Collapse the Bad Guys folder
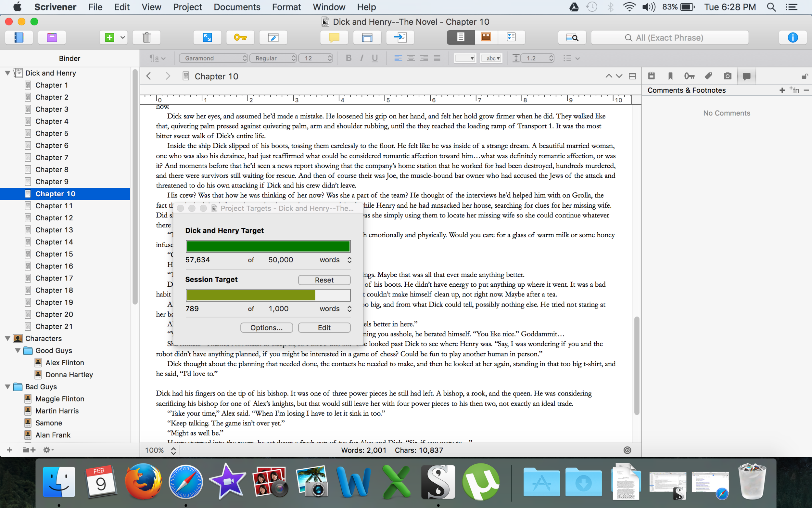The width and height of the screenshot is (812, 508). (7, 387)
